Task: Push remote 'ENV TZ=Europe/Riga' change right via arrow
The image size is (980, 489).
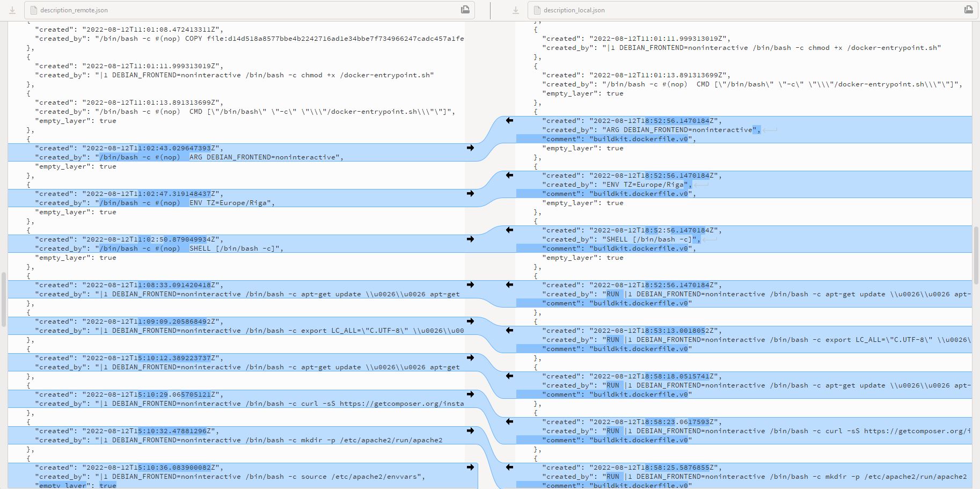Action: pyautogui.click(x=470, y=194)
